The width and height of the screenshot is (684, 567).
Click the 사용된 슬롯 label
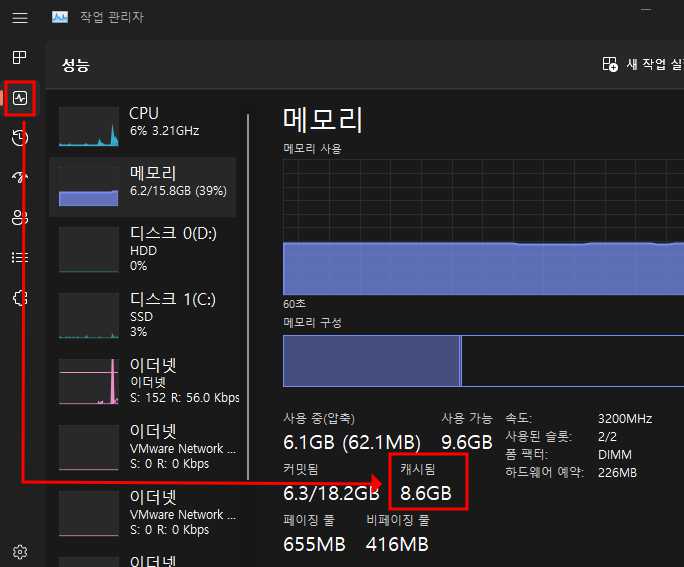click(538, 436)
